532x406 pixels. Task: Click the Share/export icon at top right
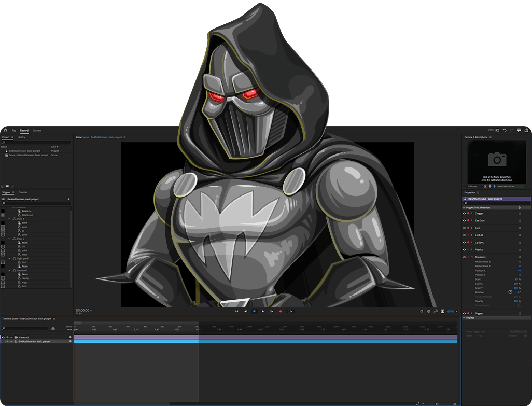pyautogui.click(x=526, y=130)
